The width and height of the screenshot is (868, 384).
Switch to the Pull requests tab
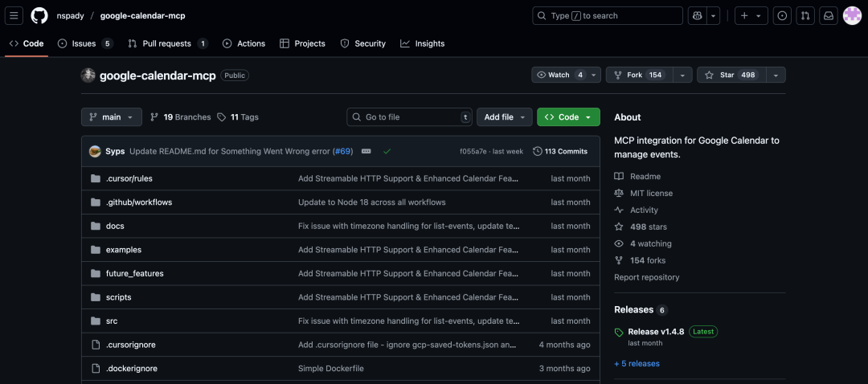168,43
